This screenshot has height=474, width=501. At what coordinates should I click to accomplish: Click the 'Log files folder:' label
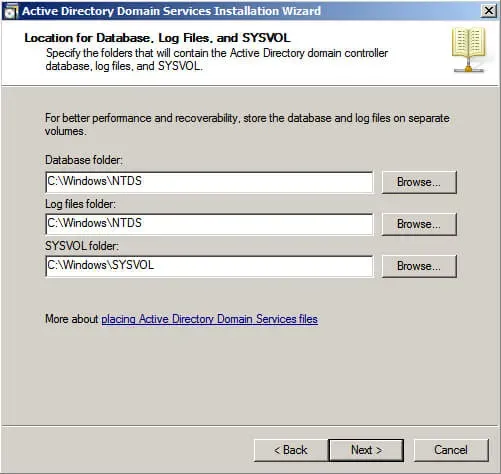coord(80,204)
